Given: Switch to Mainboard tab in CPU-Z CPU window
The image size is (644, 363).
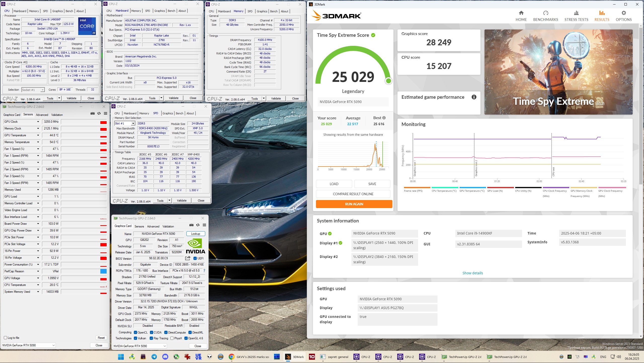Looking at the screenshot, I should (20, 11).
